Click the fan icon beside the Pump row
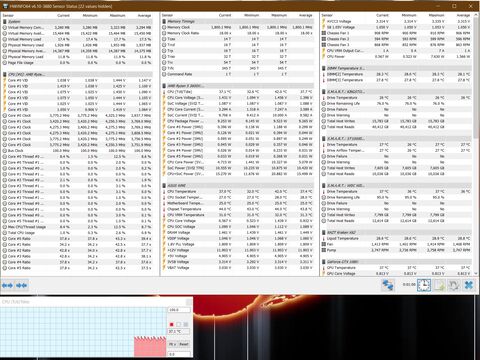The width and height of the screenshot is (480, 360). click(324, 250)
